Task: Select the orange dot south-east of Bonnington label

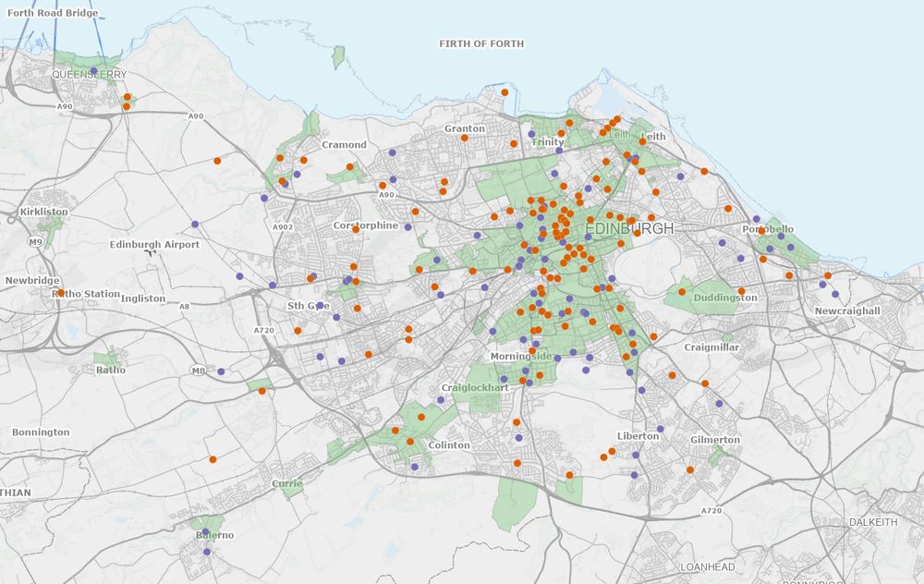Action: coord(213,459)
